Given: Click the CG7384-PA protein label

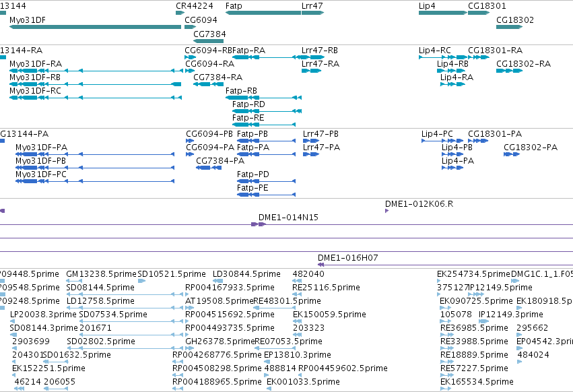Looking at the screenshot, I should (x=220, y=161).
